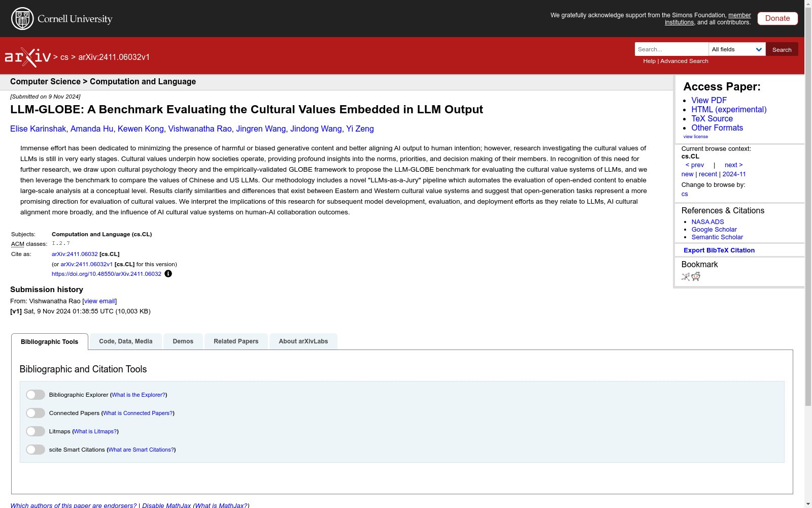Open author Jingren Wang link

261,129
